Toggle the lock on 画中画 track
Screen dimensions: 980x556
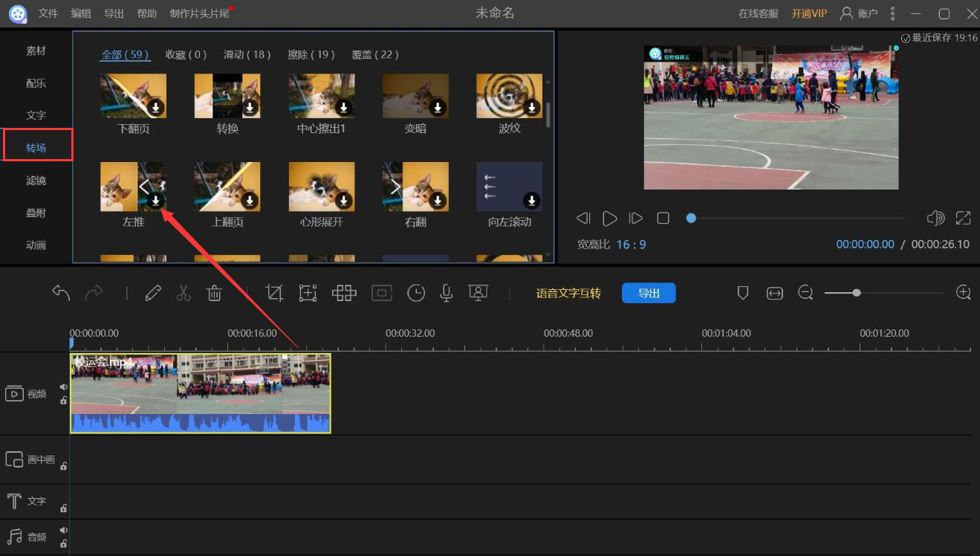click(x=64, y=466)
